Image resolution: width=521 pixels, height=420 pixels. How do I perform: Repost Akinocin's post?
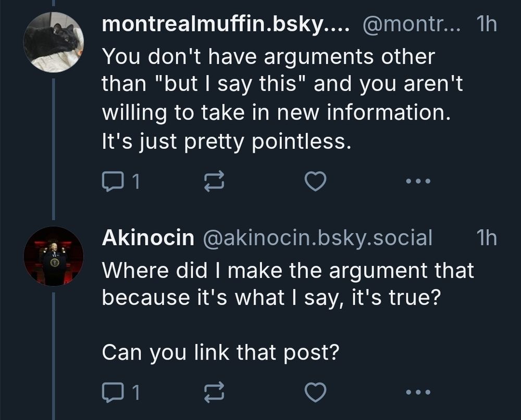click(x=213, y=392)
